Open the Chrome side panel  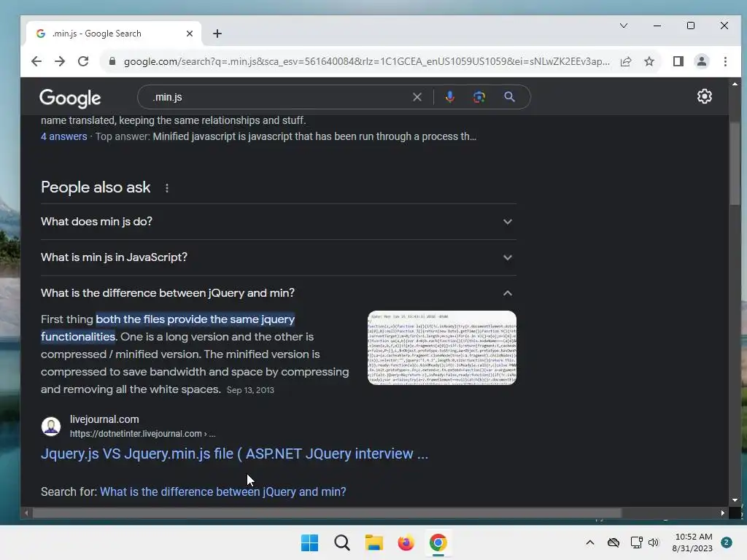pyautogui.click(x=678, y=61)
